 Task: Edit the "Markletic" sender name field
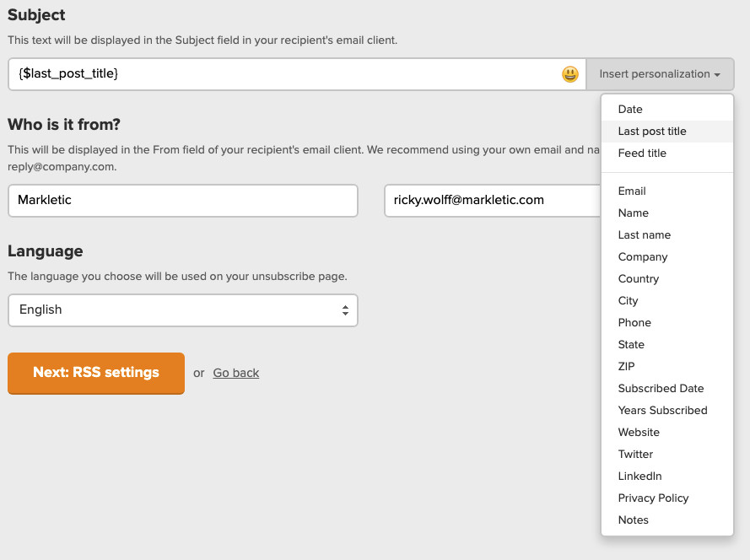pyautogui.click(x=183, y=201)
